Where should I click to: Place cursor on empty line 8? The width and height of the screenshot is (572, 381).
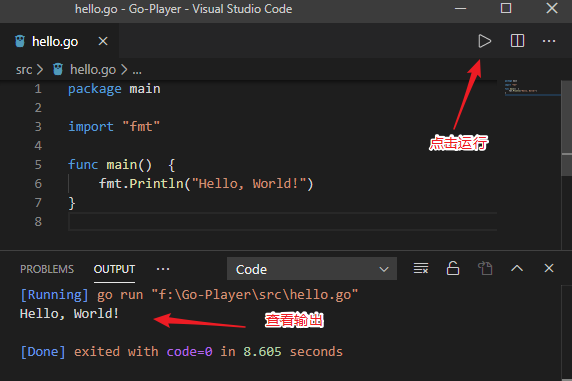(282, 222)
